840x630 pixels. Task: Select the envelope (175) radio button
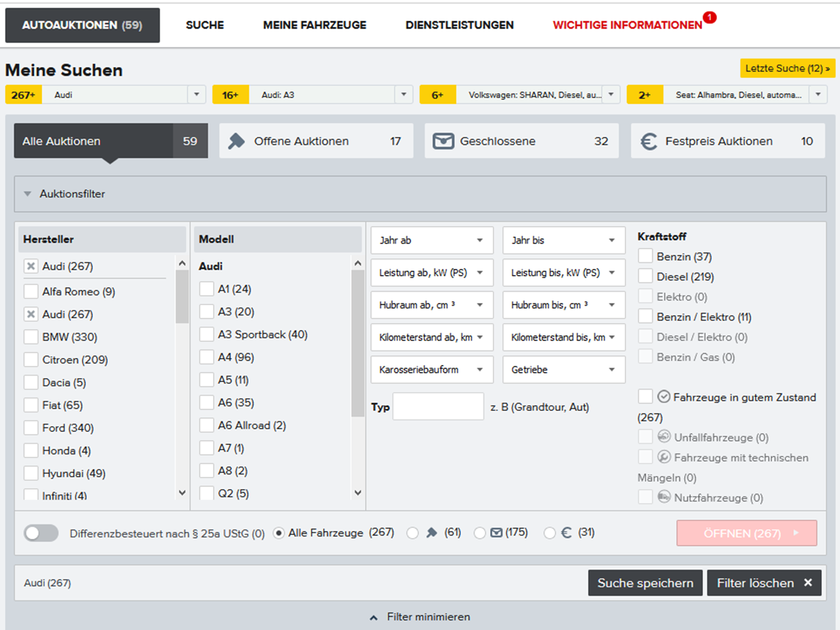click(x=480, y=533)
